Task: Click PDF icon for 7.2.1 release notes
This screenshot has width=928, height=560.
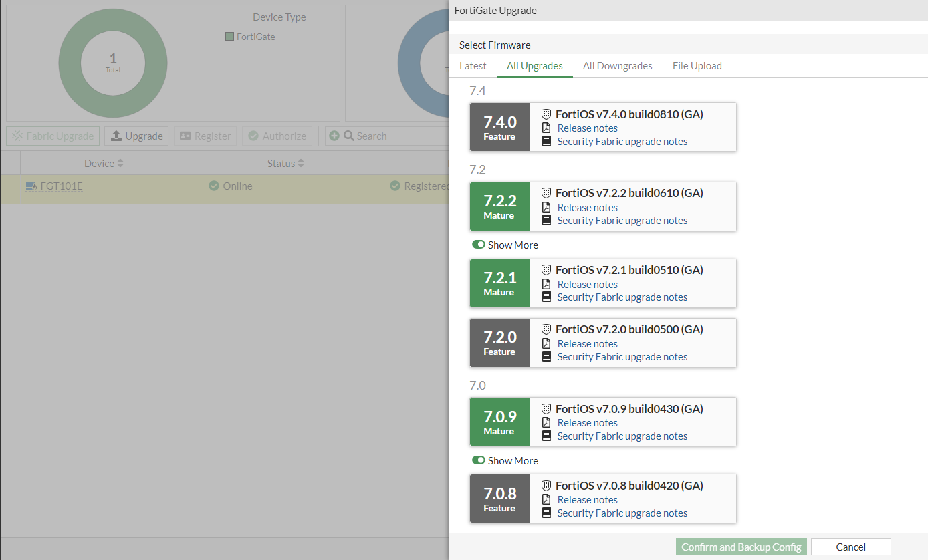Action: (546, 285)
